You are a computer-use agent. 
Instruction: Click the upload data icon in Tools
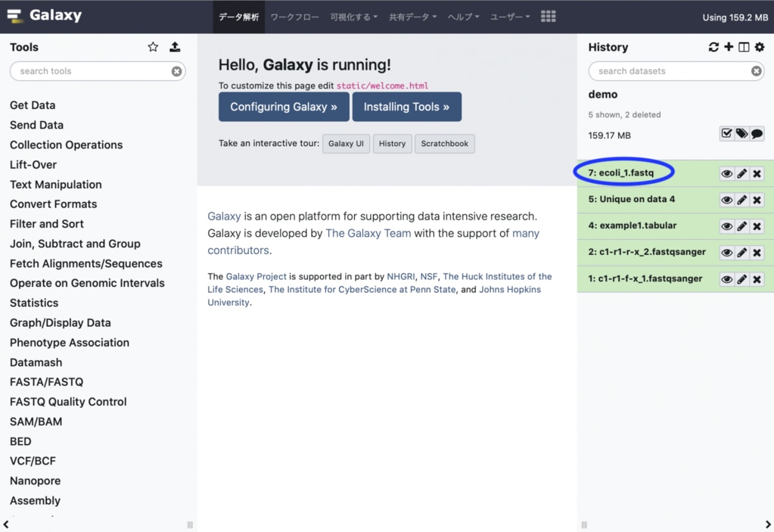click(175, 47)
